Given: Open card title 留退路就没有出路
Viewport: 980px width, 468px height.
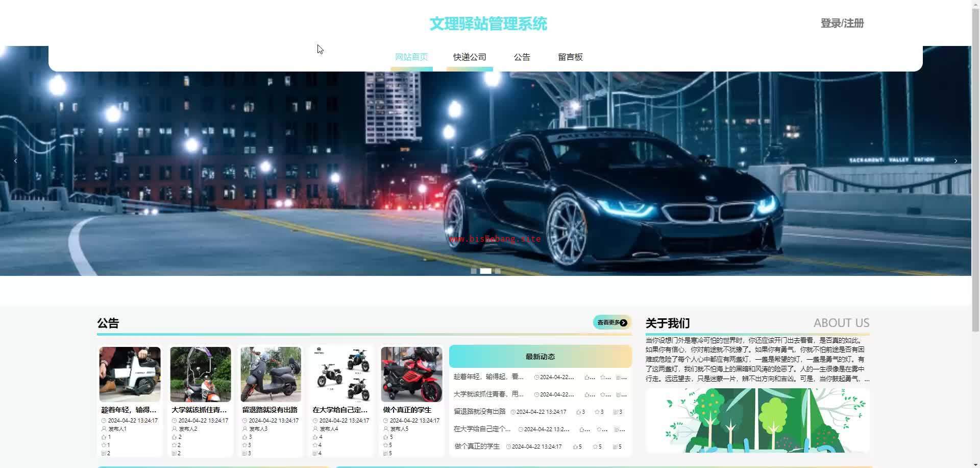Looking at the screenshot, I should pyautogui.click(x=269, y=410).
